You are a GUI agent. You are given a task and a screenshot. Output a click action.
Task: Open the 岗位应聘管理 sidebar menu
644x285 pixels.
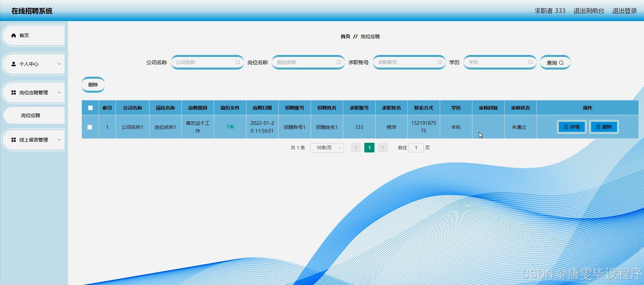pyautogui.click(x=33, y=93)
